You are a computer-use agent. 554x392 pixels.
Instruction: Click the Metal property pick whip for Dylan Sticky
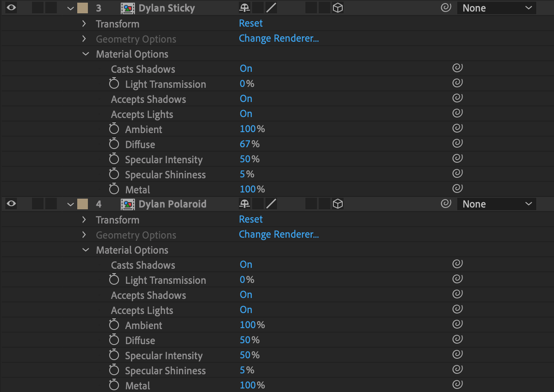(x=457, y=188)
